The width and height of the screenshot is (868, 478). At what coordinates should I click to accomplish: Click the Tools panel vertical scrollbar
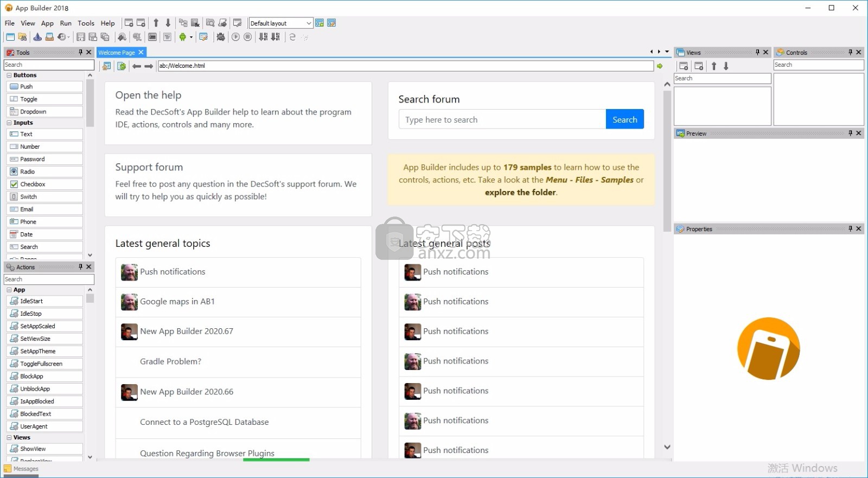(90, 103)
